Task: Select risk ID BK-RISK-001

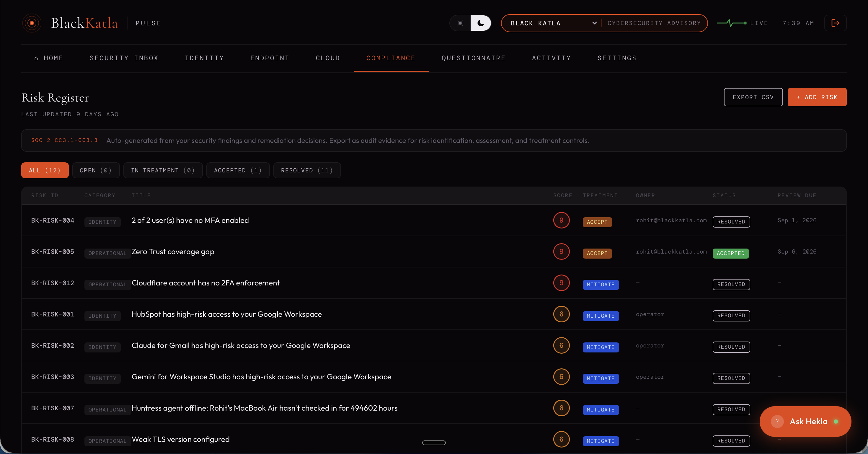Action: coord(53,314)
